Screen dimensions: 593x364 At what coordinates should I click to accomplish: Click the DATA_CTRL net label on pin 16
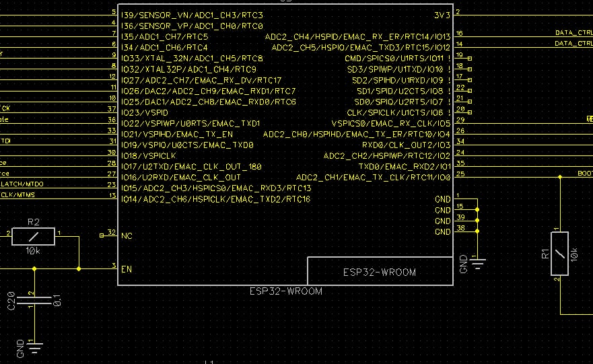[573, 32]
